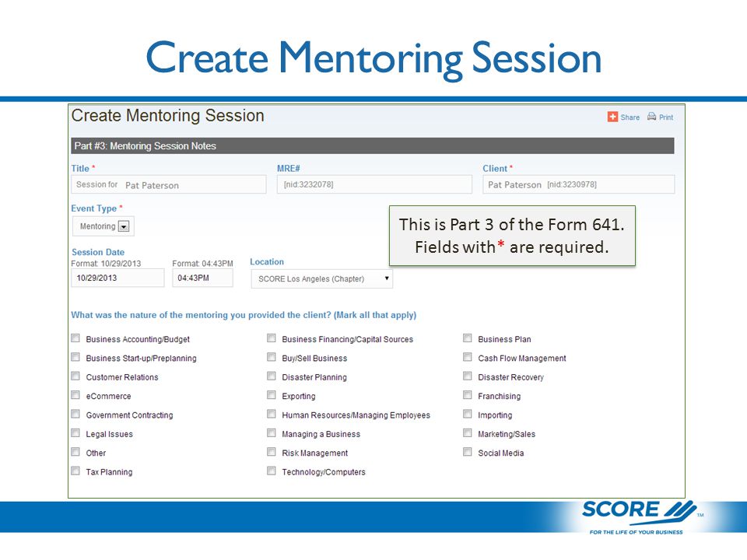Click the session time field showing 04:43PM
This screenshot has height=560, width=747.
203,278
